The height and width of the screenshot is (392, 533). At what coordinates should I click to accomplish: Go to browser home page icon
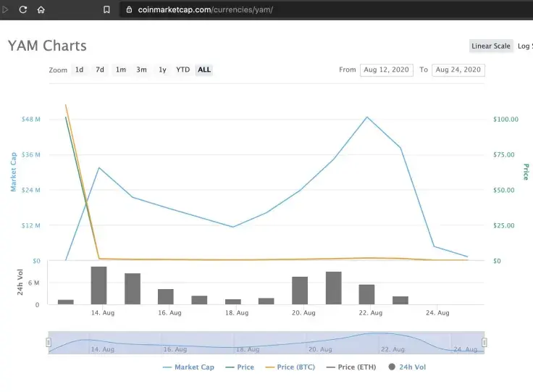41,10
